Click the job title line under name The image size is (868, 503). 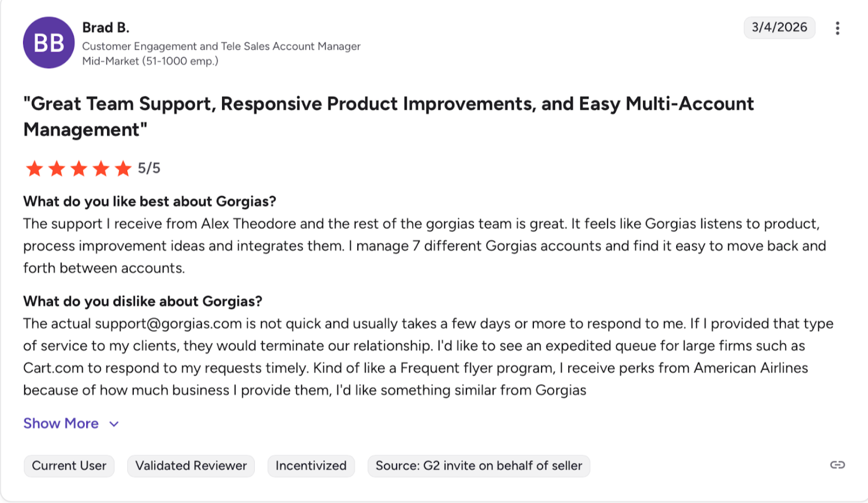coord(221,46)
